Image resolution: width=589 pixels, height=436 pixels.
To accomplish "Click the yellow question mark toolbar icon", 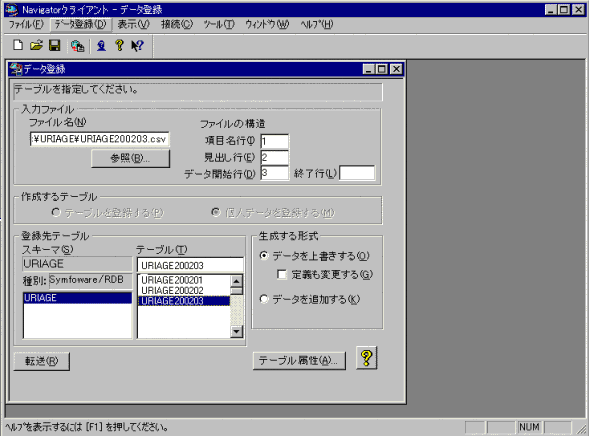I will 119,45.
